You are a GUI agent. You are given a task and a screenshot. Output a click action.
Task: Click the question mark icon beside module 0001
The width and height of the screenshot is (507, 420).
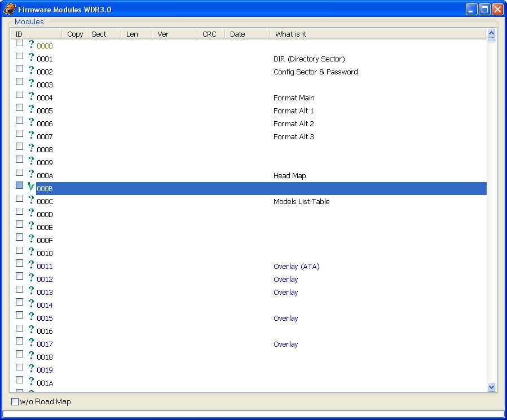tap(31, 57)
